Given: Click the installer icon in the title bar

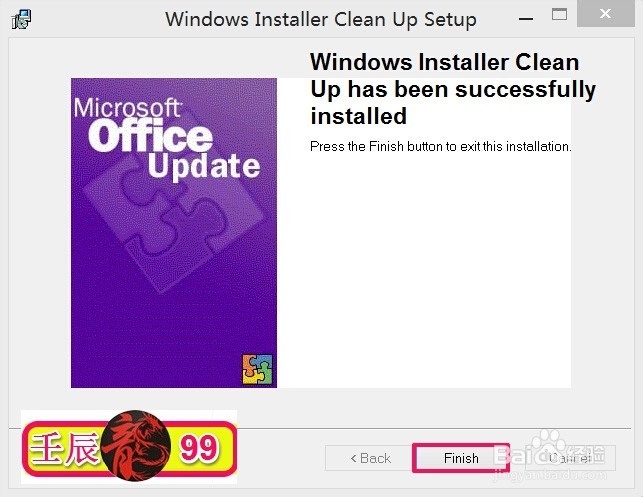Looking at the screenshot, I should 21,19.
